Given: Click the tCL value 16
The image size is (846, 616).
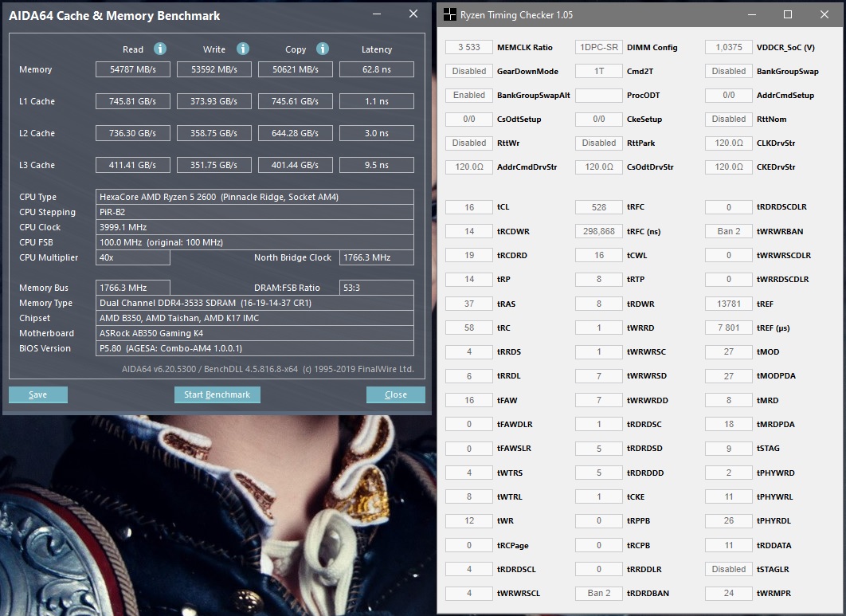Looking at the screenshot, I should click(x=469, y=206).
